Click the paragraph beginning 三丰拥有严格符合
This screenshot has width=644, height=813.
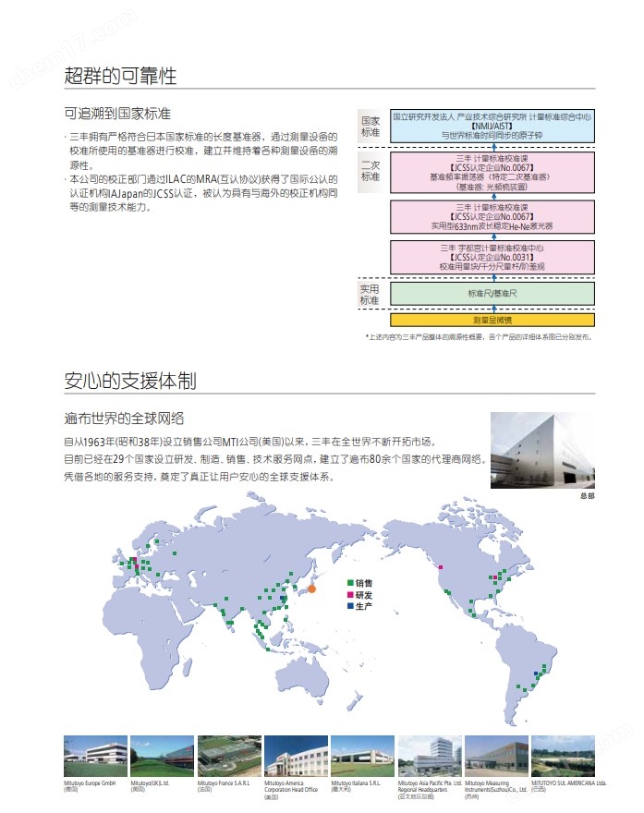pyautogui.click(x=201, y=151)
